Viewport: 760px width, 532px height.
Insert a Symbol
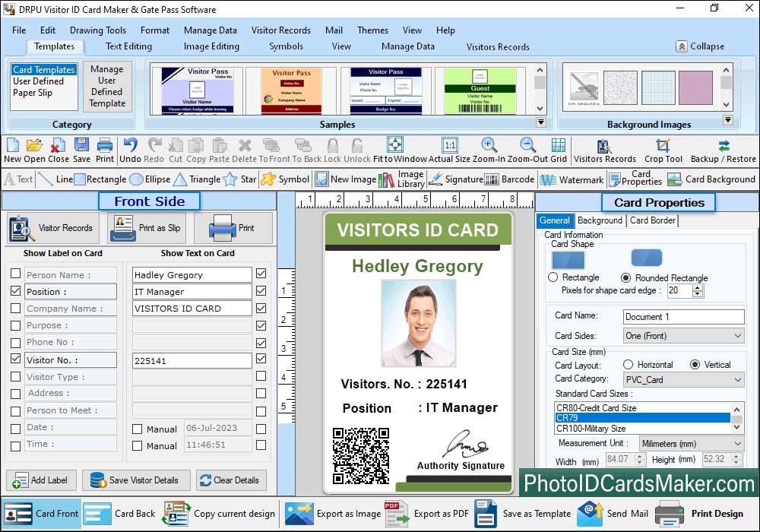click(285, 179)
